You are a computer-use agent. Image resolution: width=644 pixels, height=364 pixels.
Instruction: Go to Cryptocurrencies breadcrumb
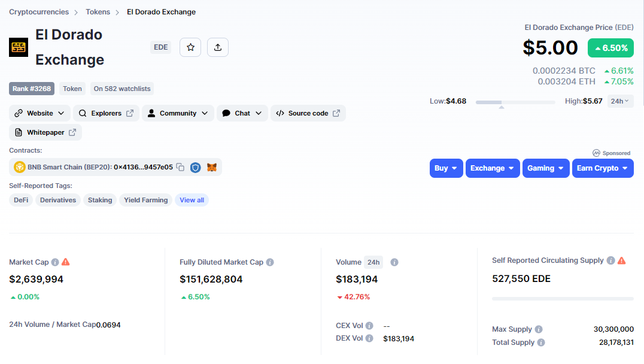(39, 12)
